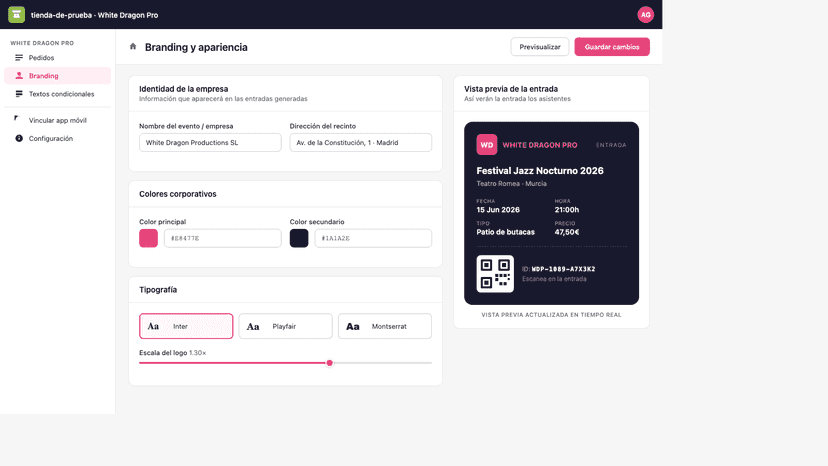The width and height of the screenshot is (828, 466).
Task: Click the Color principal hex field
Action: [x=222, y=238]
